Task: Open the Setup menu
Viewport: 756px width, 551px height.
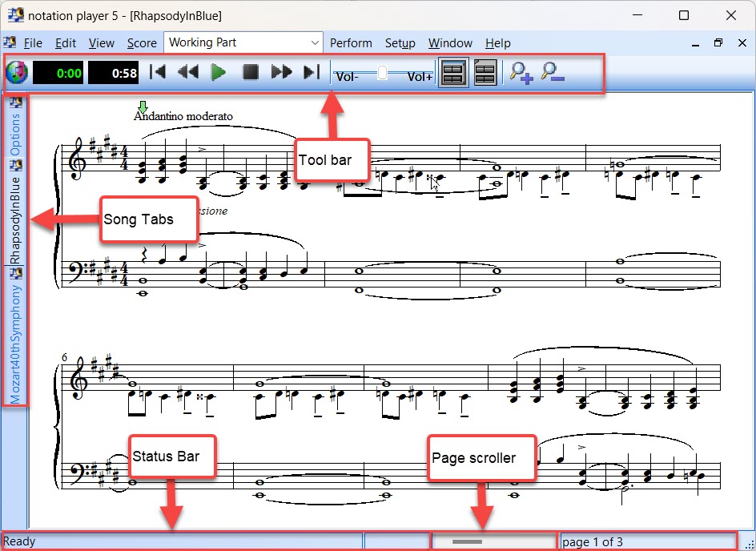Action: [x=400, y=43]
